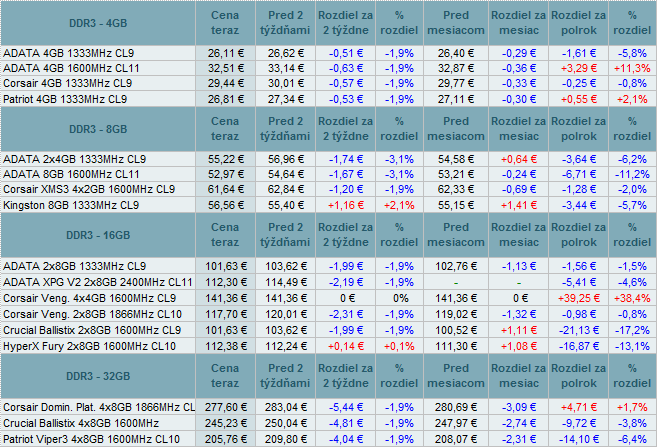Click Corsair 4GB 1333MHz CL9 product name

pyautogui.click(x=67, y=83)
